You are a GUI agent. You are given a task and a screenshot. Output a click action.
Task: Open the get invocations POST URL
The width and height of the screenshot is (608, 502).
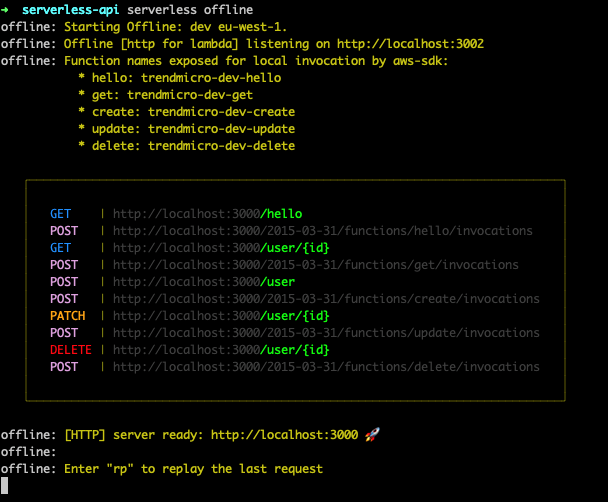(x=315, y=265)
